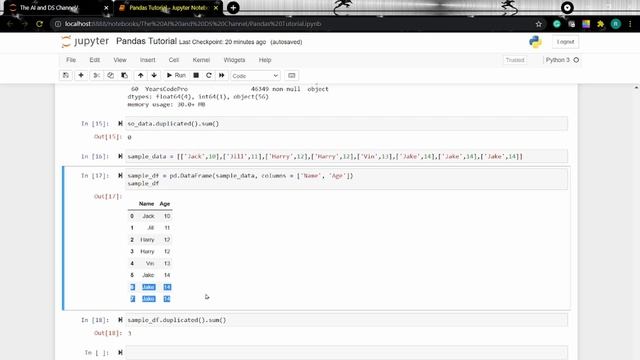Insert a cell below using plus icon
Viewport: 640px width, 360px height.
(81, 76)
